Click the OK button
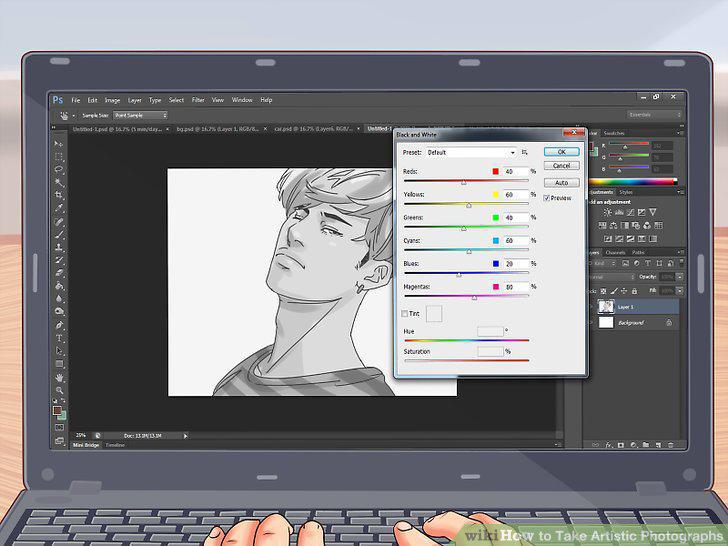Image resolution: width=728 pixels, height=546 pixels. [561, 152]
